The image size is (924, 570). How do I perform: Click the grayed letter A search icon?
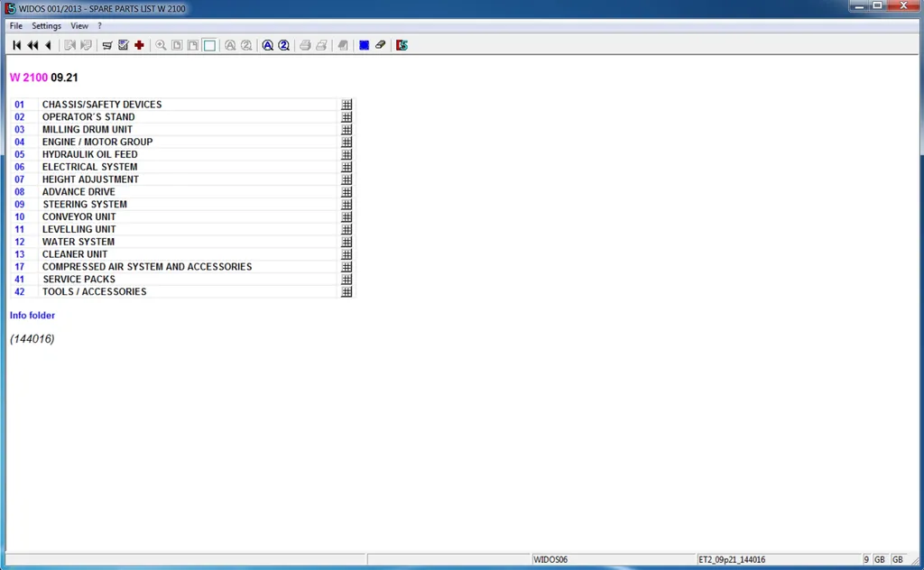(230, 45)
